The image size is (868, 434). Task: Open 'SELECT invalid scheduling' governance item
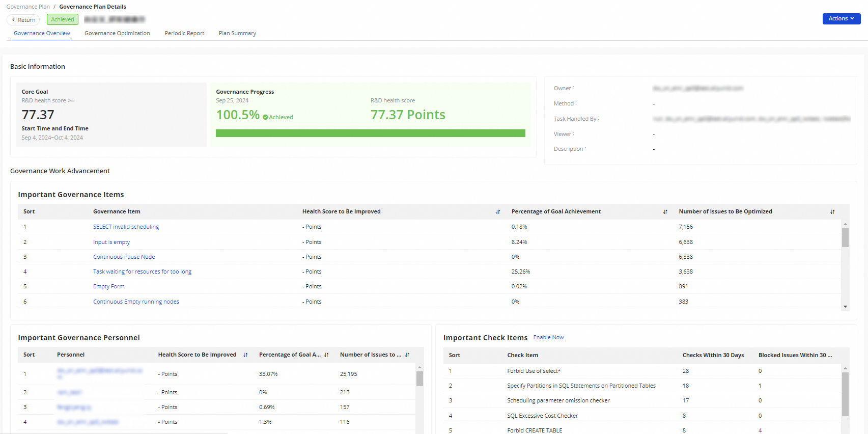click(126, 227)
